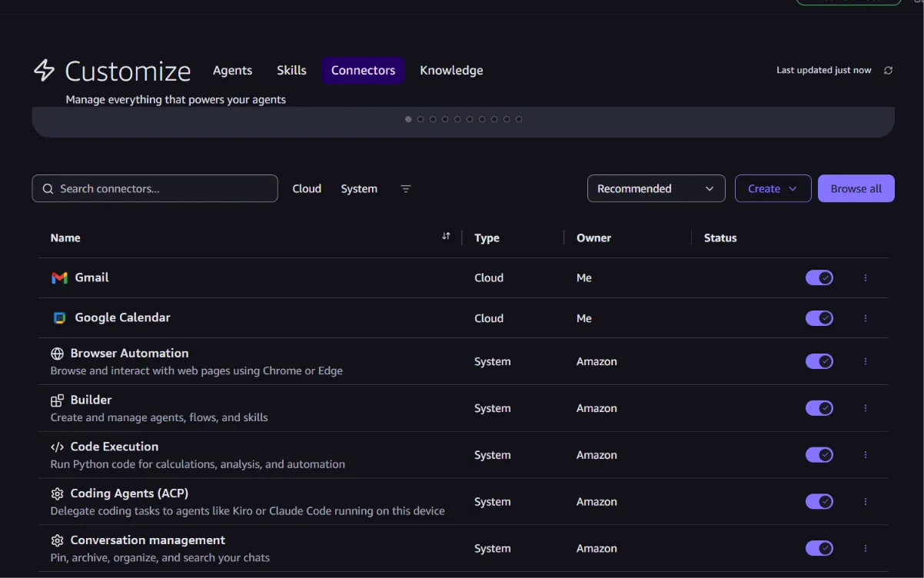Turn off Browser Automation toggle

(819, 361)
